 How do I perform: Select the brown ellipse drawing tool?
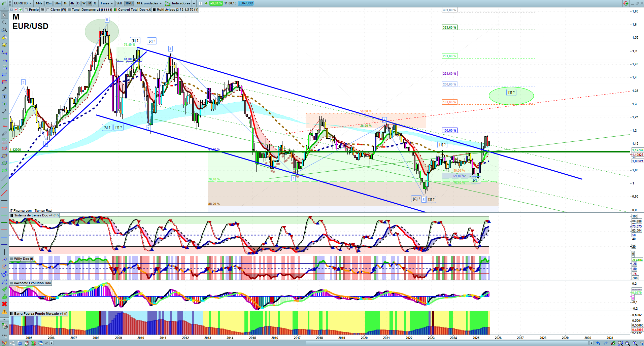[x=4, y=156]
